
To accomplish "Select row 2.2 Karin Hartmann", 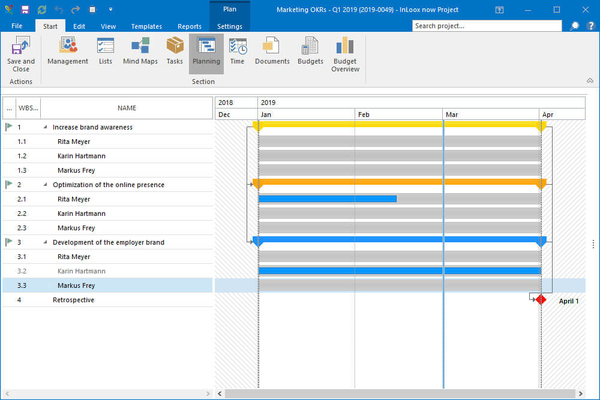I will [x=108, y=214].
